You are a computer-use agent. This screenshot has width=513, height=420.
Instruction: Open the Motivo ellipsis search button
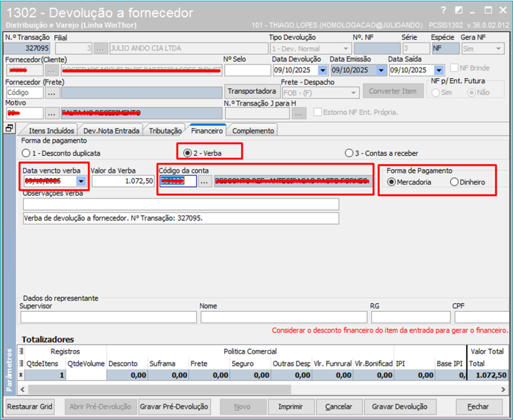[x=52, y=113]
